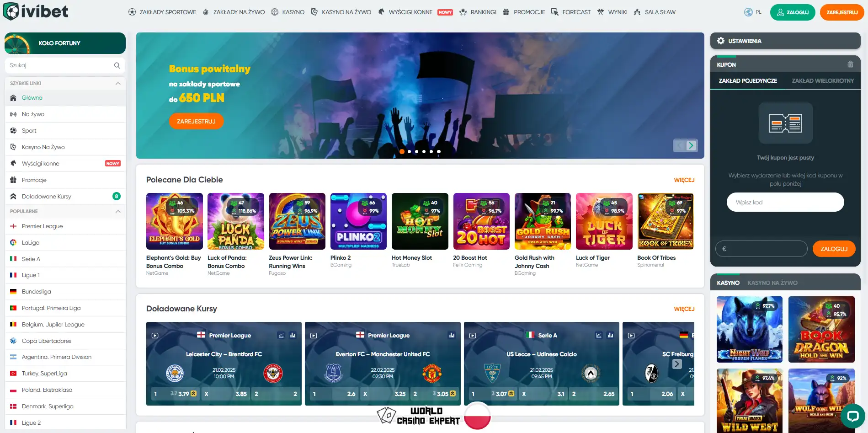The height and width of the screenshot is (433, 868).
Task: Click the statistics bars icon on Leicester match
Action: 293,335
